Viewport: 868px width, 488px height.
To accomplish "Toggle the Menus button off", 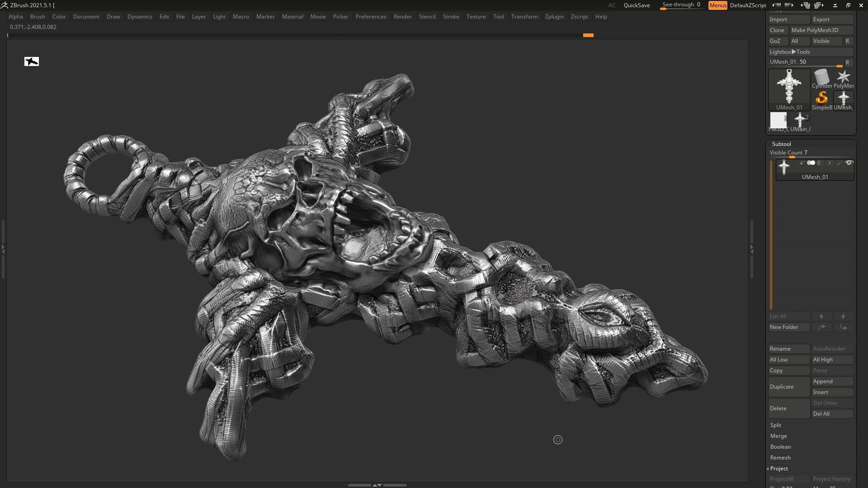I will (x=717, y=5).
